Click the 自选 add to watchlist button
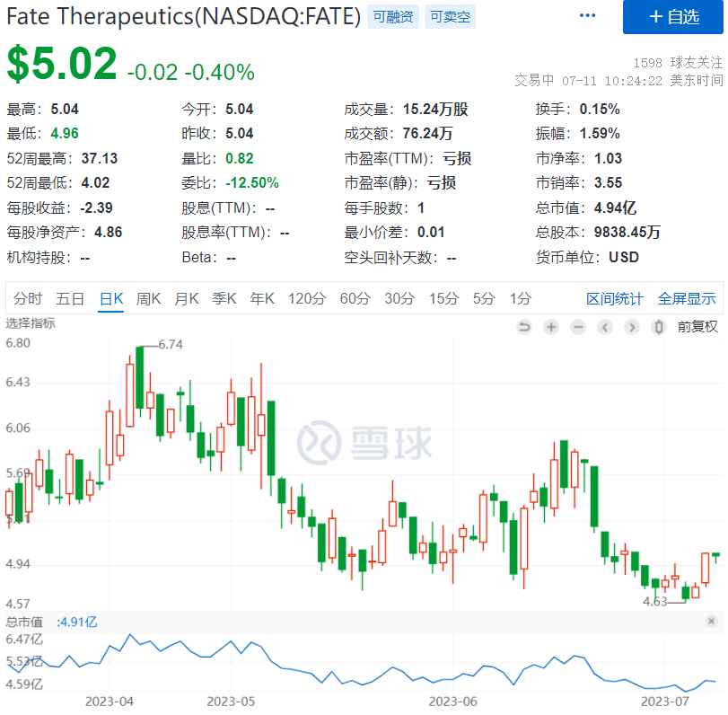The image size is (728, 715). coord(672,17)
